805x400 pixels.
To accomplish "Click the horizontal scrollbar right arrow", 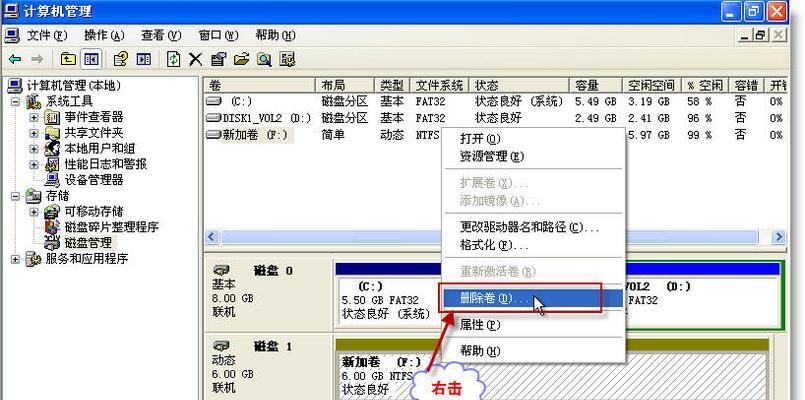I will 779,237.
